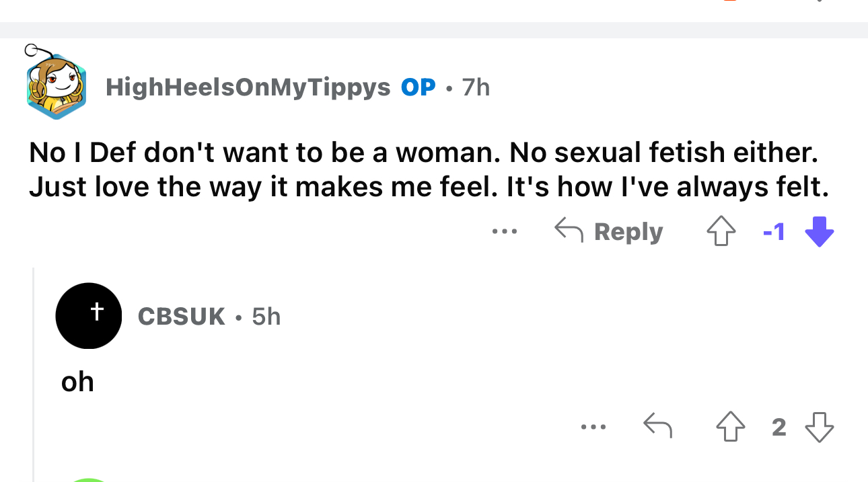Remove the purple downvote on OP's comment
Image resolution: width=868 pixels, height=482 pixels.
(819, 233)
